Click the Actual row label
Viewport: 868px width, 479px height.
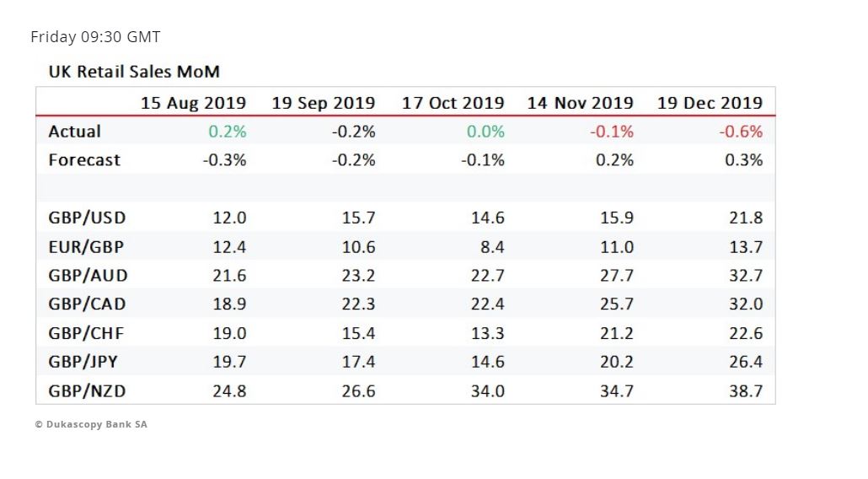coord(74,132)
